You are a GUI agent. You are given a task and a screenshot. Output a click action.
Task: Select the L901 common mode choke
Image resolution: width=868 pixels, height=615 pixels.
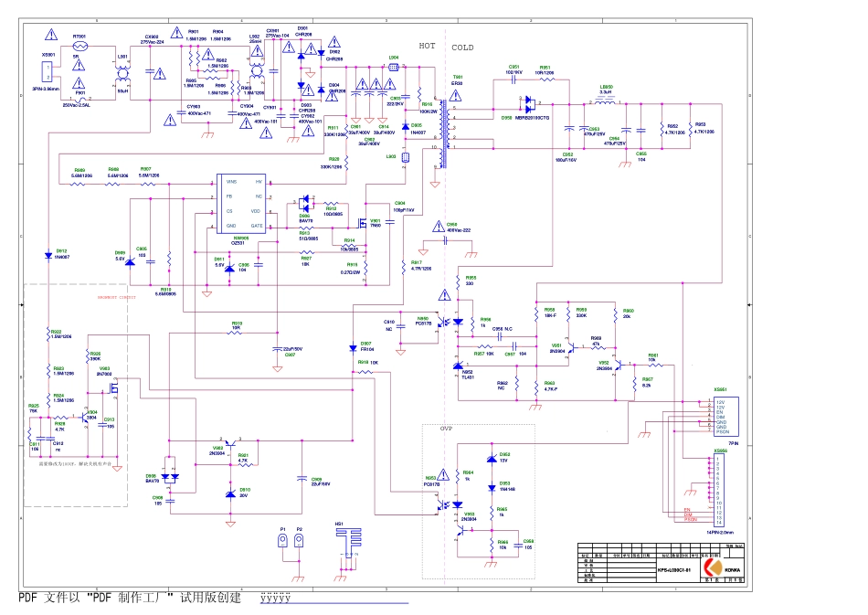coord(122,75)
